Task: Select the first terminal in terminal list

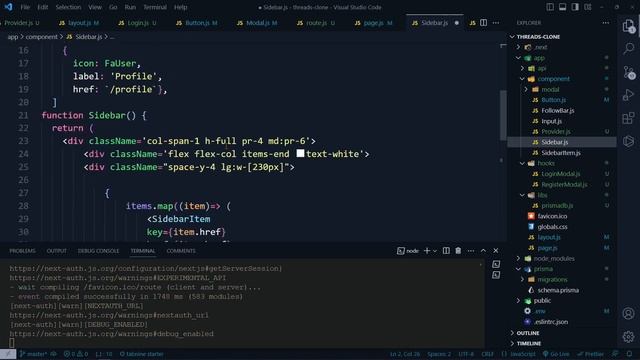Action: [x=496, y=264]
